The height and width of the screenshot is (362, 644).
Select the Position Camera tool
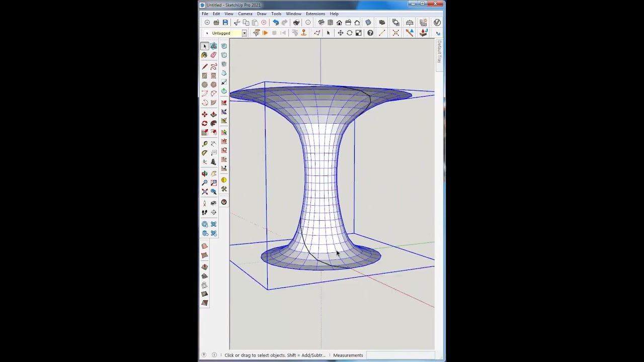coord(205,203)
